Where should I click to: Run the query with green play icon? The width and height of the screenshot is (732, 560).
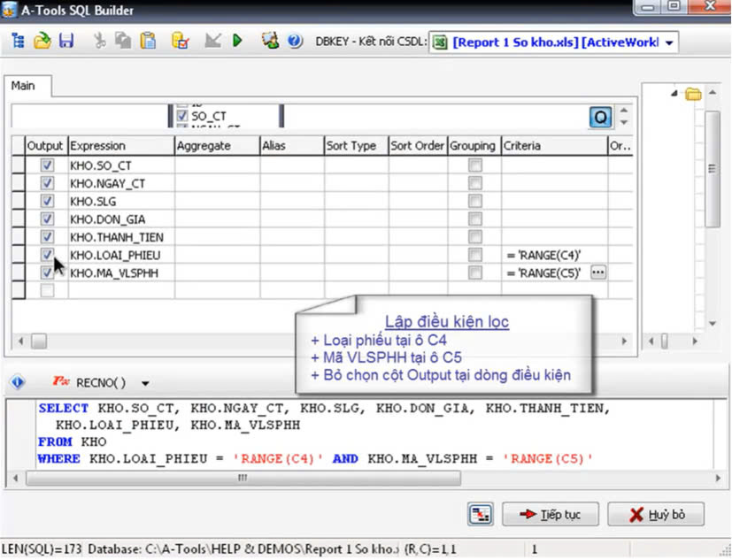pyautogui.click(x=237, y=41)
